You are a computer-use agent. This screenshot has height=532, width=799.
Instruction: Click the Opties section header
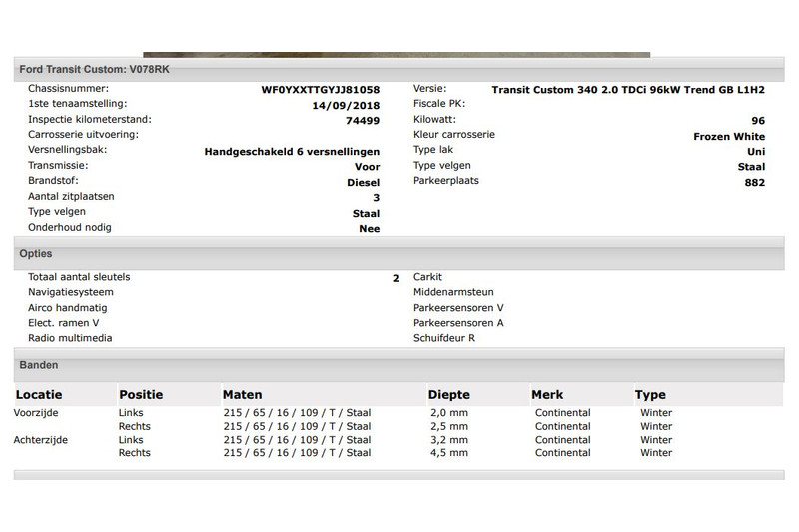click(37, 254)
